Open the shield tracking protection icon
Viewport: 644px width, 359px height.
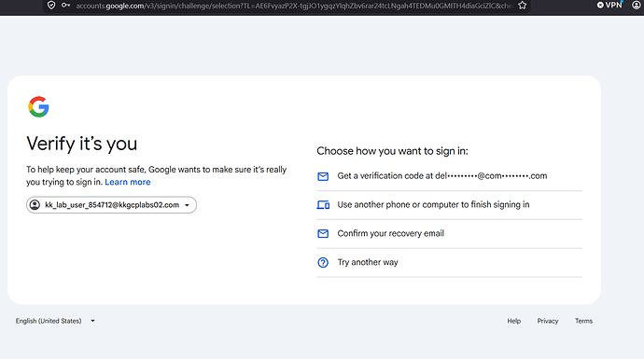(x=51, y=6)
